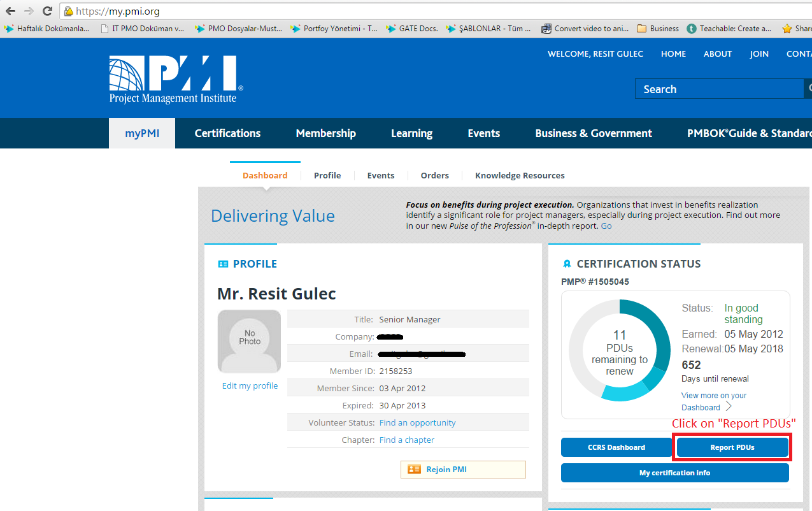
Task: Open the ABOUT link in the header
Action: click(718, 54)
